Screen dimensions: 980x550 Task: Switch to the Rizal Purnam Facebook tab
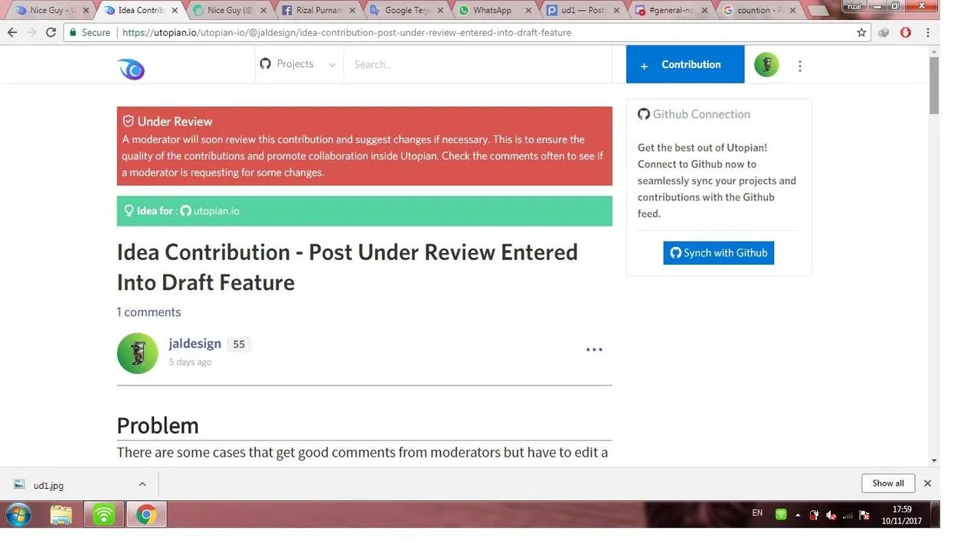(x=318, y=11)
